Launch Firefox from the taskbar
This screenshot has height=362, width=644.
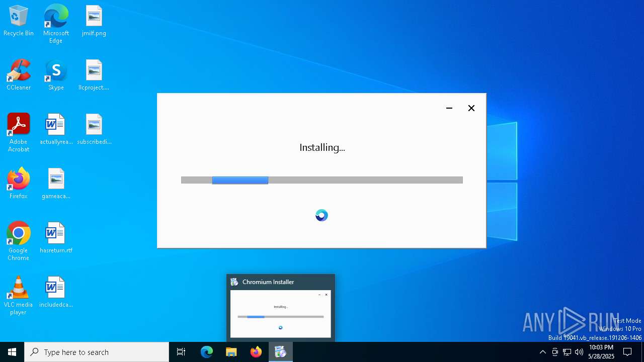[x=256, y=352]
